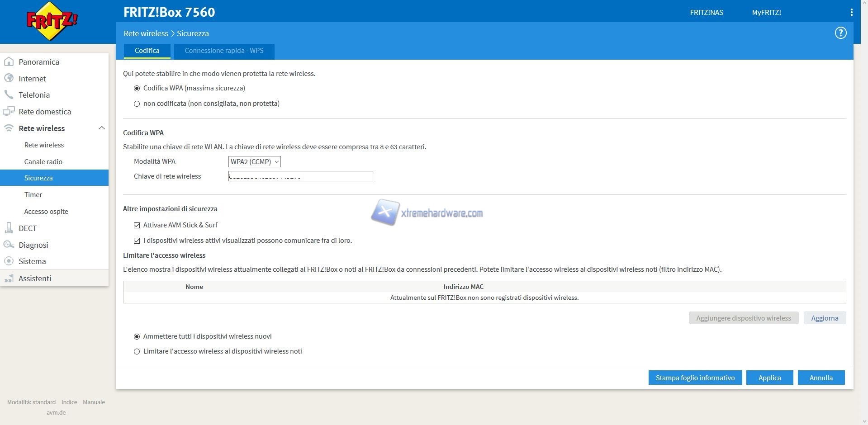Collapse the Rete wireless menu chevron
868x425 pixels.
point(101,128)
